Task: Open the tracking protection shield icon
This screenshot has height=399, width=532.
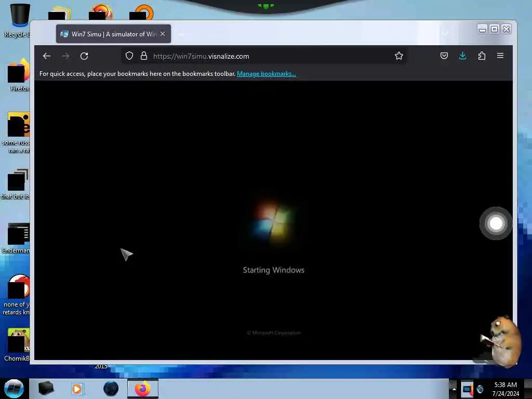Action: [x=129, y=56]
